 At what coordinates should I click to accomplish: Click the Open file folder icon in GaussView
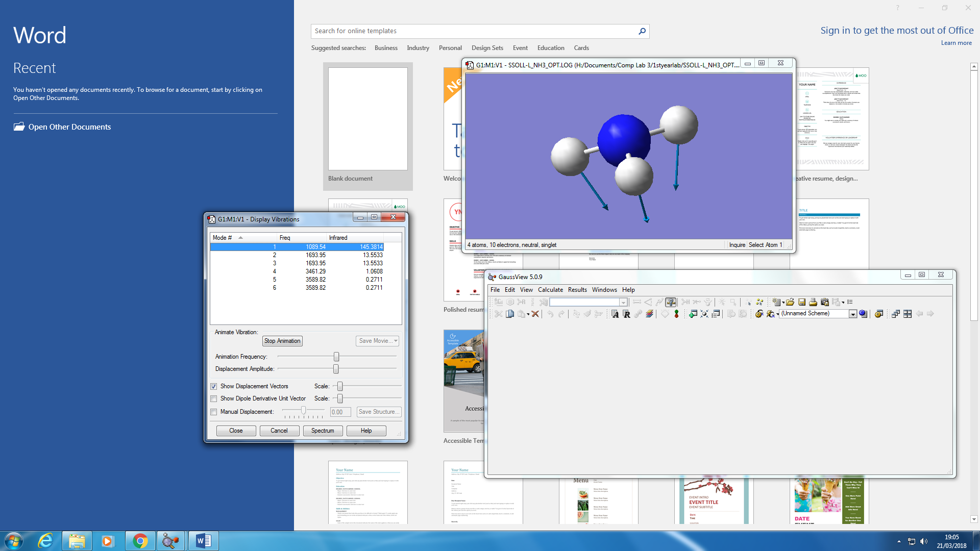pos(790,302)
